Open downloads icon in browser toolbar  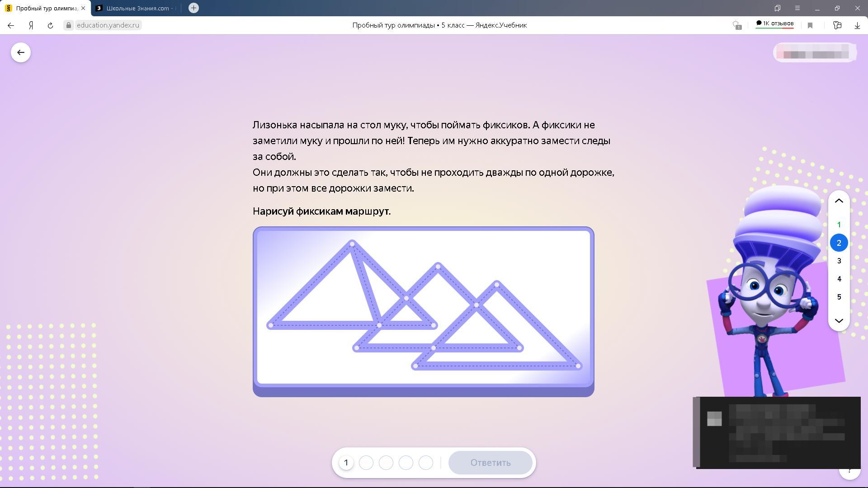pyautogui.click(x=857, y=25)
